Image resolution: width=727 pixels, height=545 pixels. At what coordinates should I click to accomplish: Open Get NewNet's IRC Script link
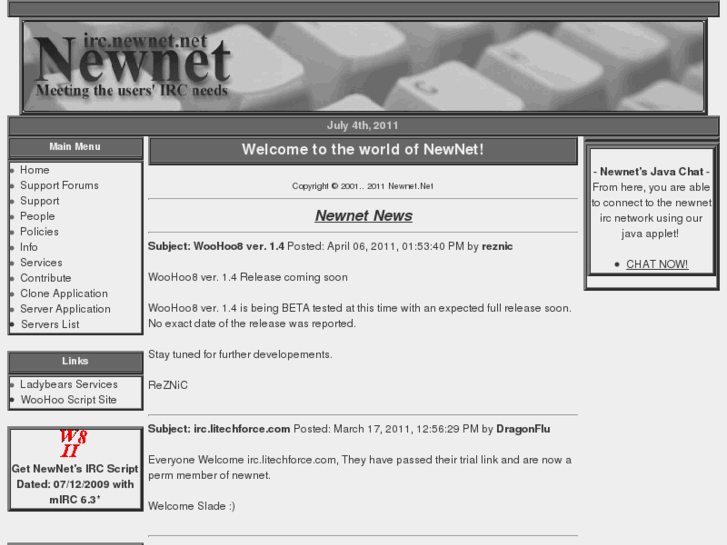click(x=75, y=484)
